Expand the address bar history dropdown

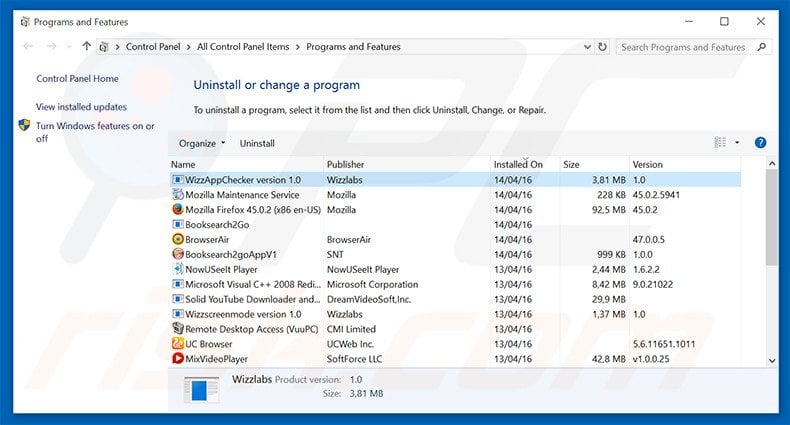(587, 47)
